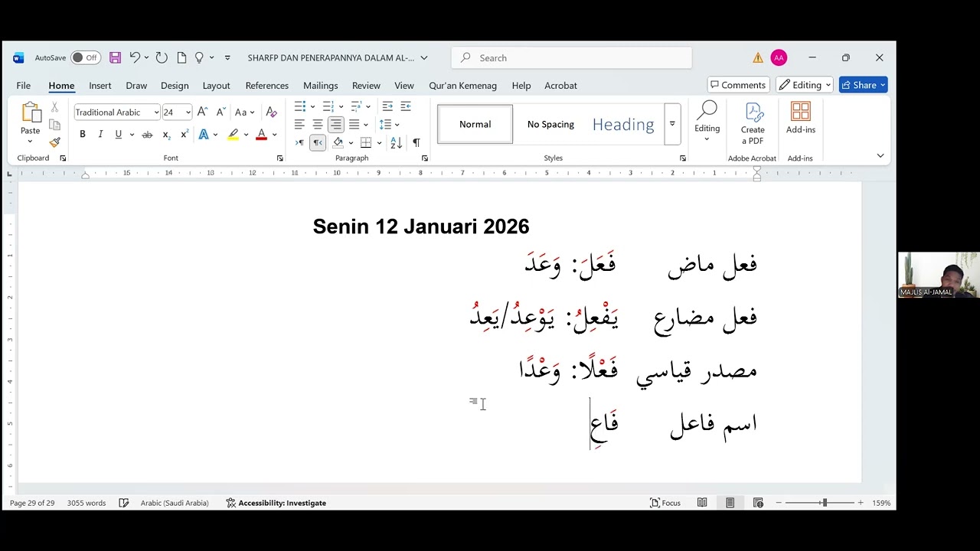Viewport: 980px width, 551px height.
Task: Open spelling and proofing status icon
Action: point(123,503)
